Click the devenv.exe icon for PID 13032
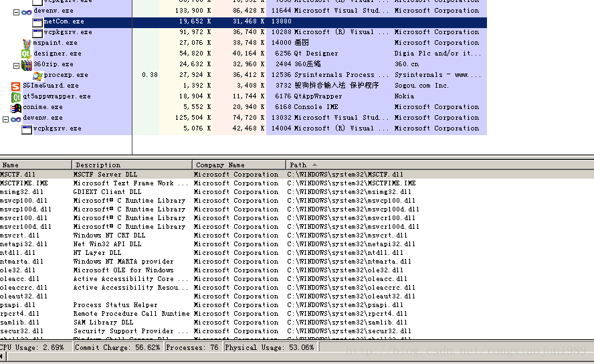594x364 pixels. pyautogui.click(x=16, y=119)
